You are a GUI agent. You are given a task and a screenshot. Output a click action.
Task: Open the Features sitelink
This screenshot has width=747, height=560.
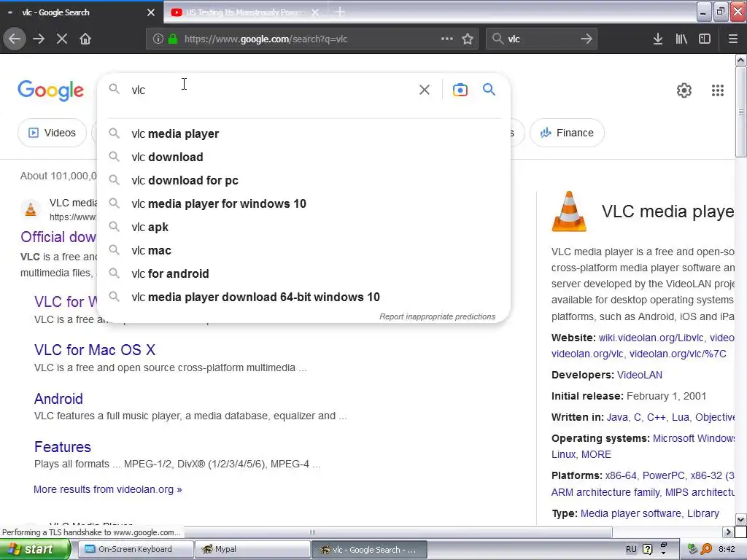tap(63, 447)
